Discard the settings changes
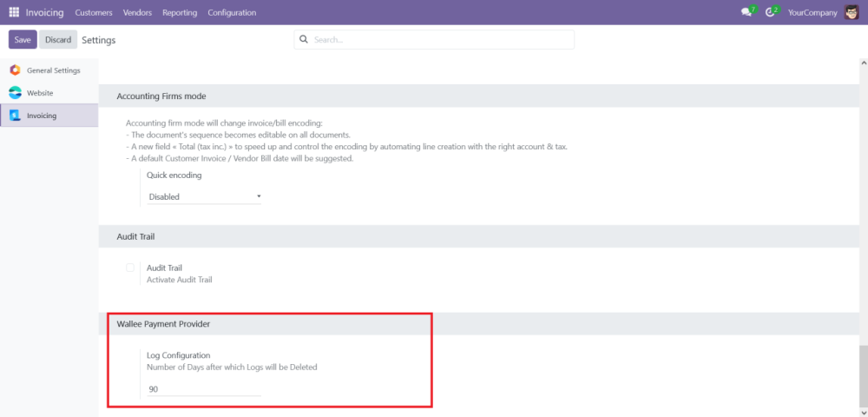The width and height of the screenshot is (868, 417). pyautogui.click(x=58, y=40)
